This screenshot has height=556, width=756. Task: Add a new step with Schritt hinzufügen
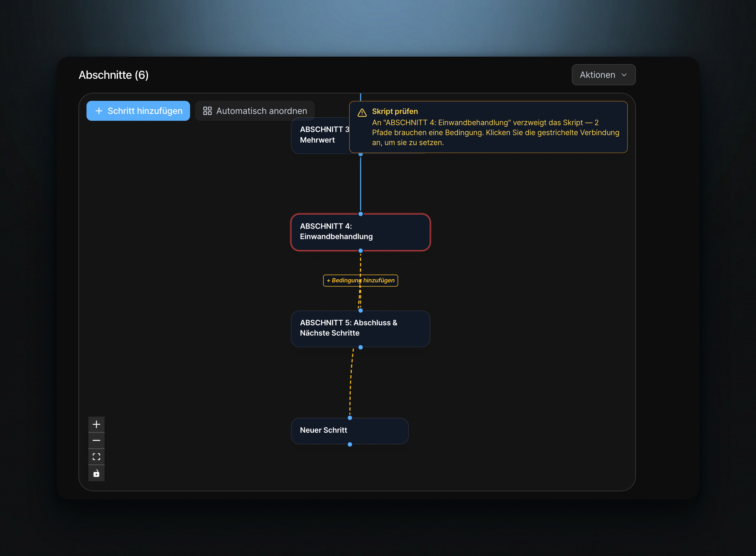point(138,111)
